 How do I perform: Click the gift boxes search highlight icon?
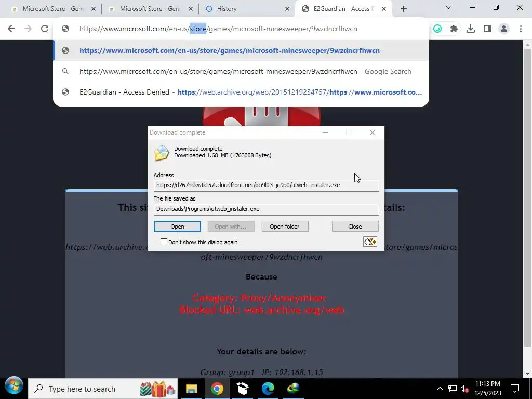(157, 389)
